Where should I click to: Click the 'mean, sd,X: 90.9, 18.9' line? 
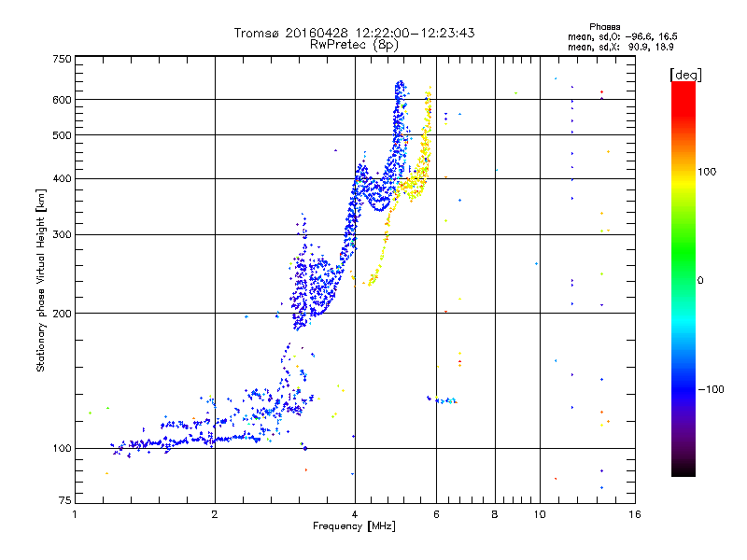pyautogui.click(x=621, y=47)
